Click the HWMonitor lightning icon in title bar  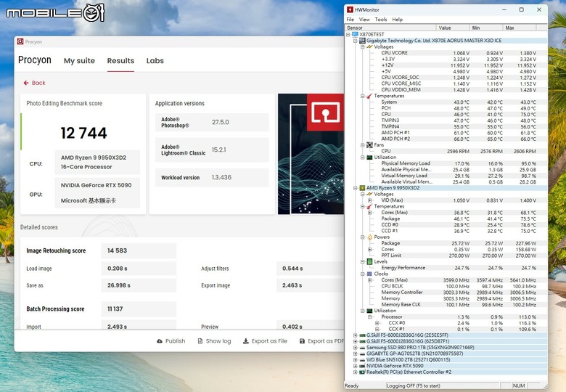(350, 9)
